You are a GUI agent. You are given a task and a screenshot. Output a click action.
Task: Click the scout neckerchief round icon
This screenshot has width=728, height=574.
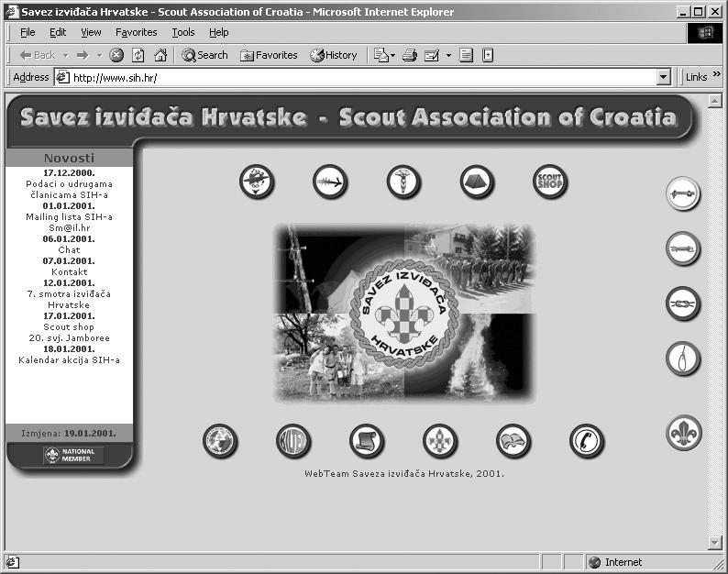point(403,182)
